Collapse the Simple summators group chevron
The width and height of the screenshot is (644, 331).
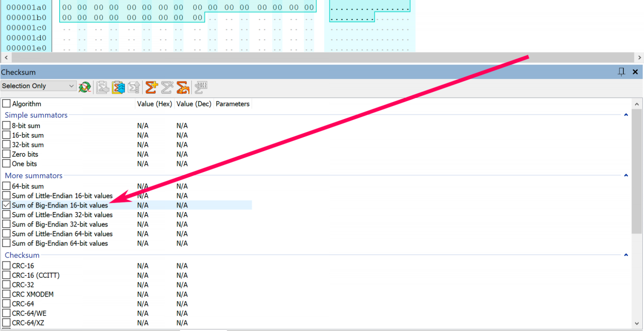(x=626, y=115)
